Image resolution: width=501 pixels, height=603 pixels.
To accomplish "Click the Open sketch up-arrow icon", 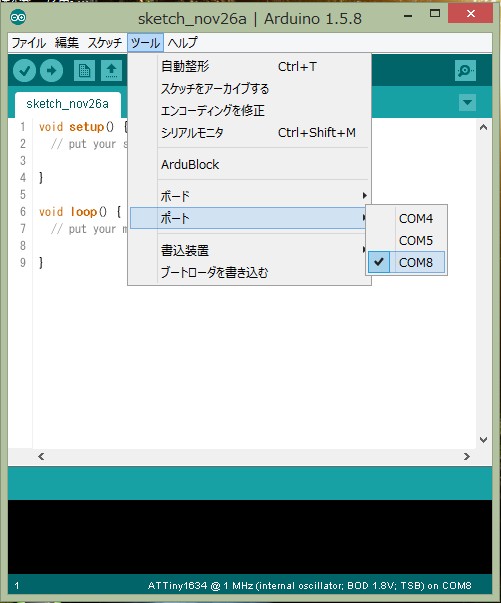I will (112, 70).
